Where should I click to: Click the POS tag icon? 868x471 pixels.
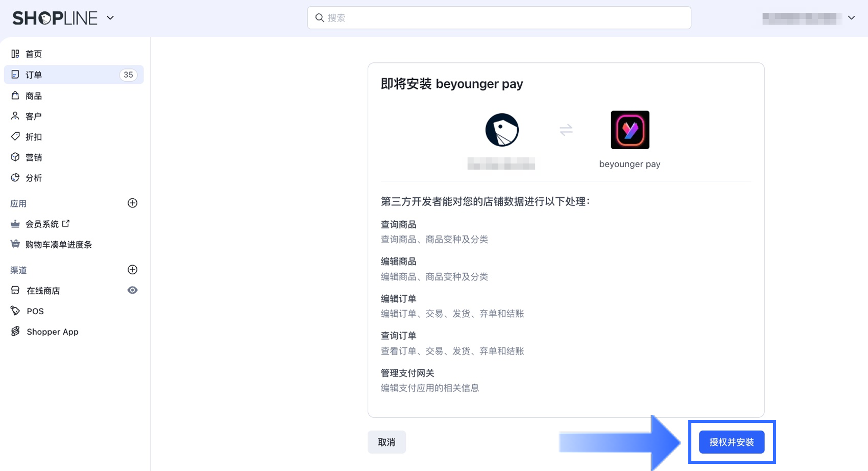(15, 311)
